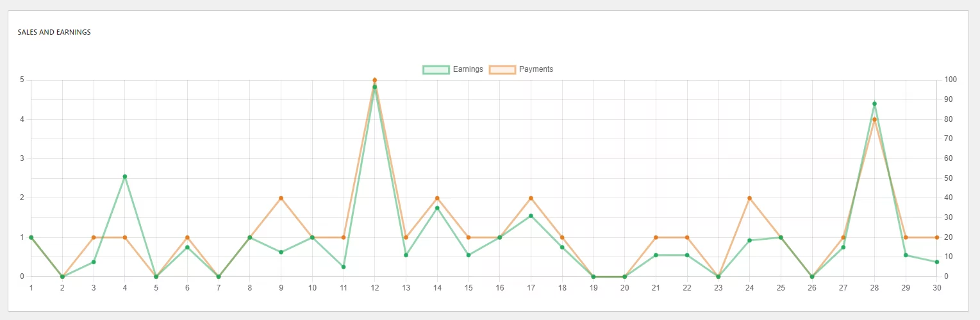Select the Earnings data point at day 3
The width and height of the screenshot is (980, 320).
tap(94, 262)
